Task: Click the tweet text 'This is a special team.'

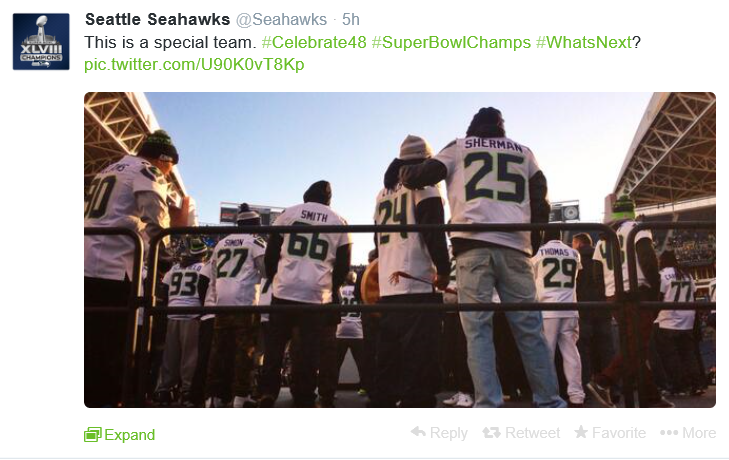Action: coord(170,42)
